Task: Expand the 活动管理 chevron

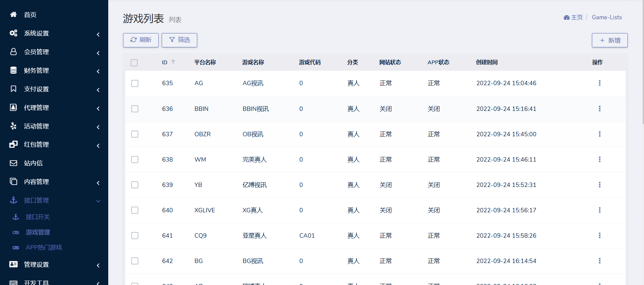Action: click(98, 127)
